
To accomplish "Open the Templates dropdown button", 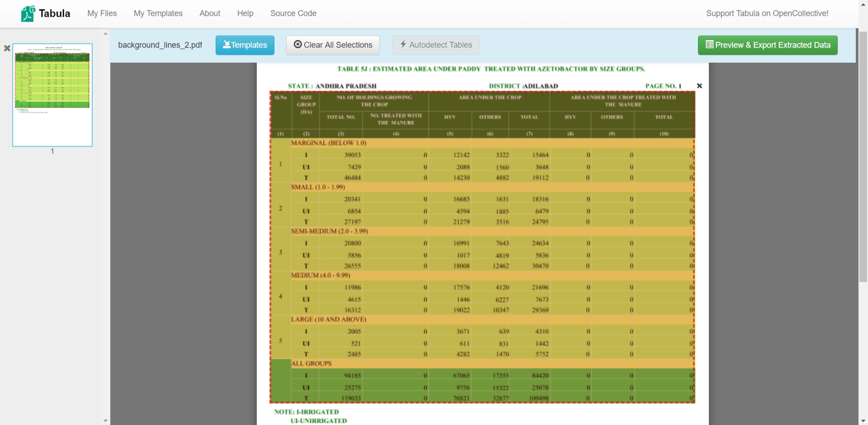I will click(245, 45).
